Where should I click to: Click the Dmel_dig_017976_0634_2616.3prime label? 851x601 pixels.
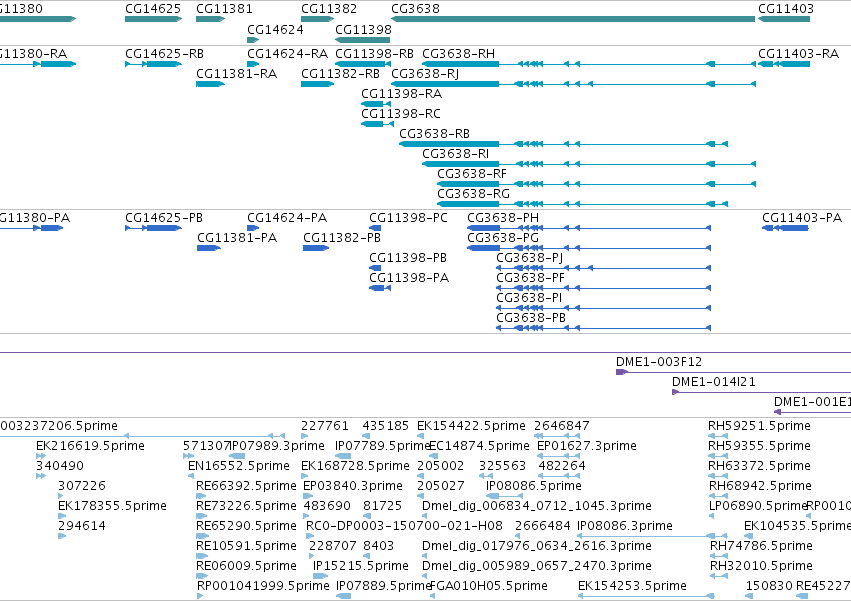point(537,546)
